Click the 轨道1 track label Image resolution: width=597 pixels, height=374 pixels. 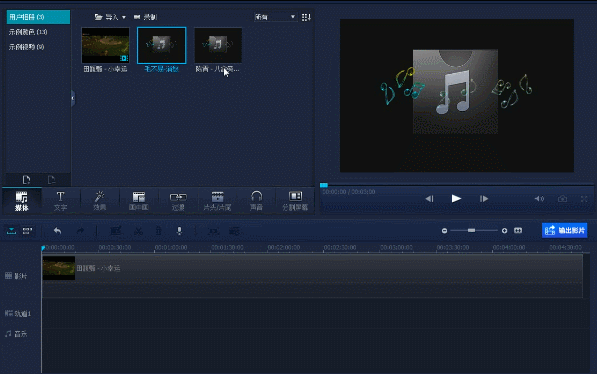pos(18,313)
